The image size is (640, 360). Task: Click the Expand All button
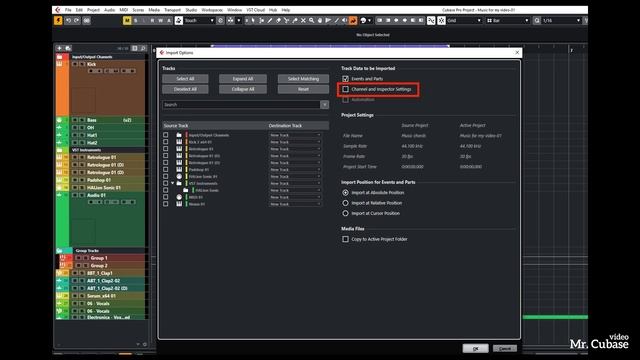click(243, 79)
